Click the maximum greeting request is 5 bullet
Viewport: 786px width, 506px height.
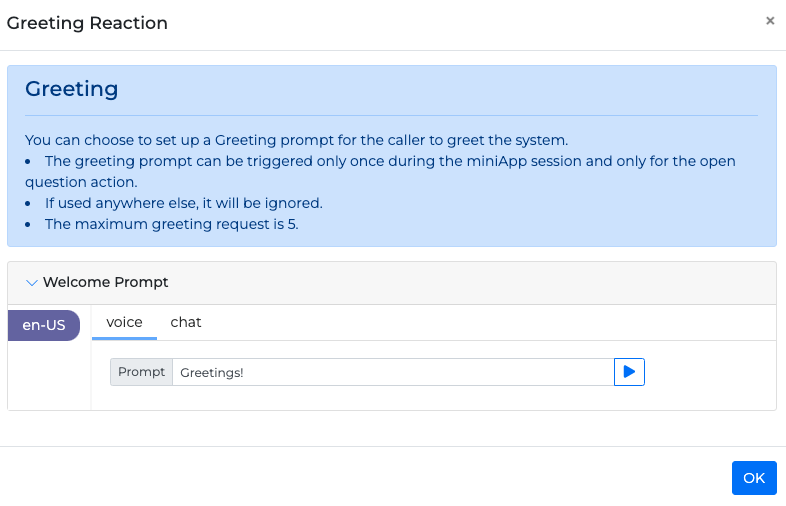pyautogui.click(x=171, y=224)
